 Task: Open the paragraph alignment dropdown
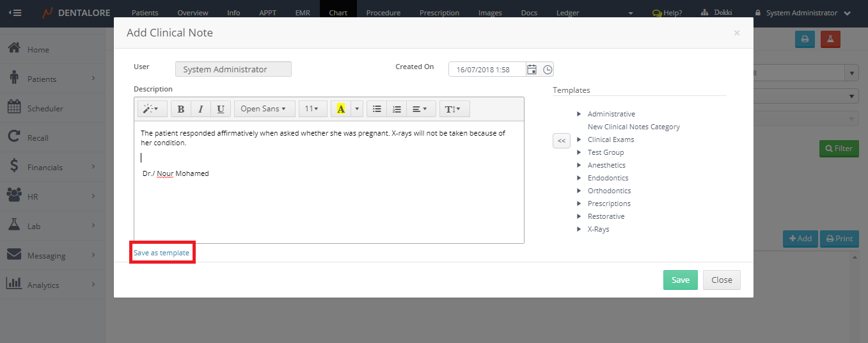[420, 109]
